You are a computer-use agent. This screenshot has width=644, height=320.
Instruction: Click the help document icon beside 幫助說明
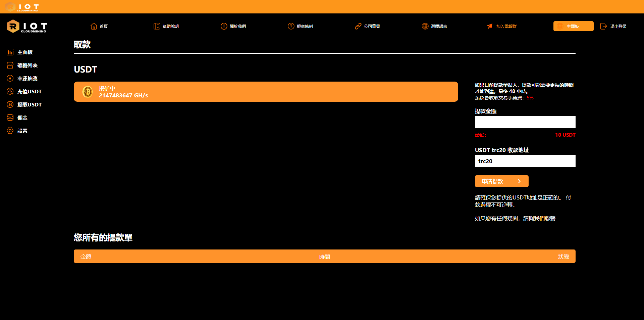(157, 26)
